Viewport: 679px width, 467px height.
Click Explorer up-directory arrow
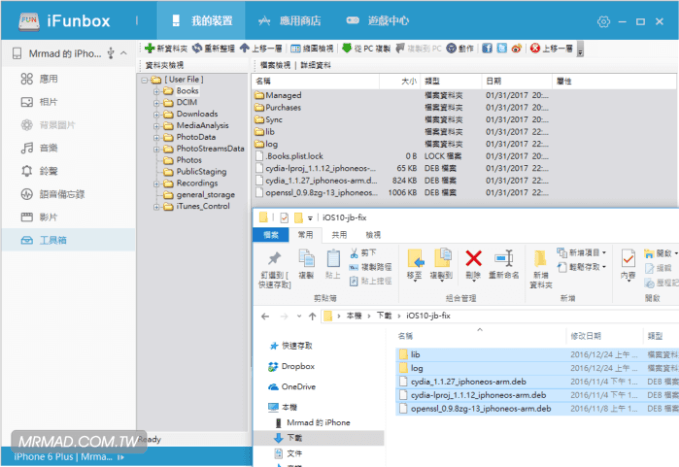(312, 316)
